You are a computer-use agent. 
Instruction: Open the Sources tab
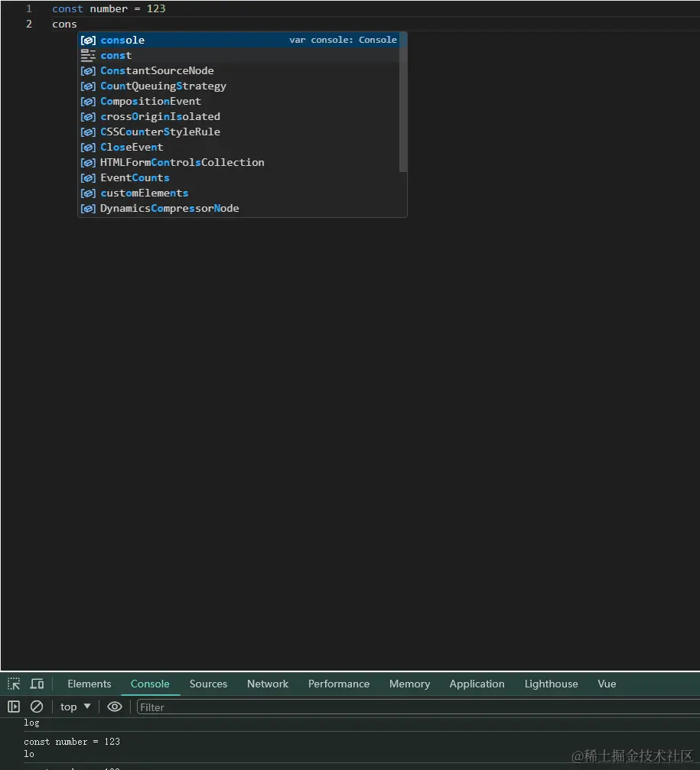[208, 684]
